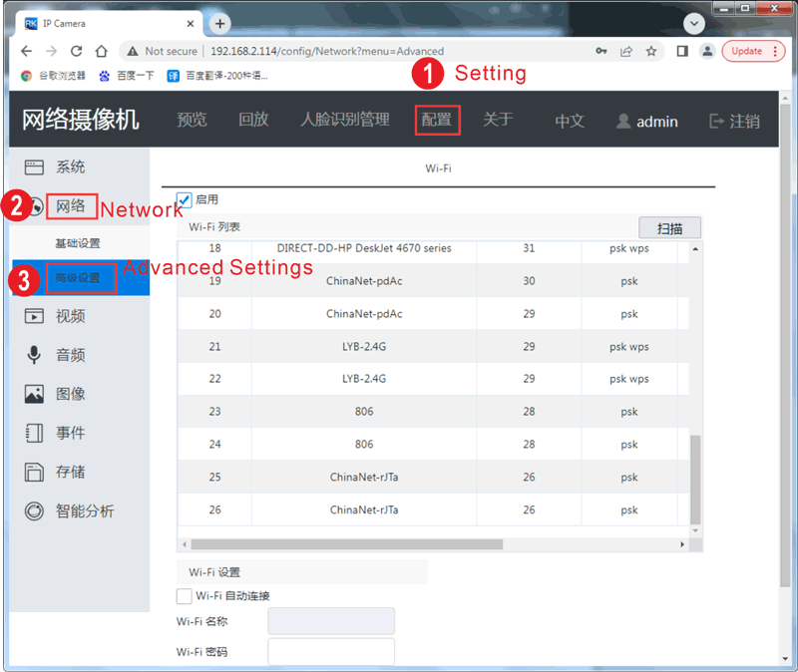Image resolution: width=798 pixels, height=672 pixels.
Task: Click the Wi-Fi 名称 name input field
Action: (330, 620)
